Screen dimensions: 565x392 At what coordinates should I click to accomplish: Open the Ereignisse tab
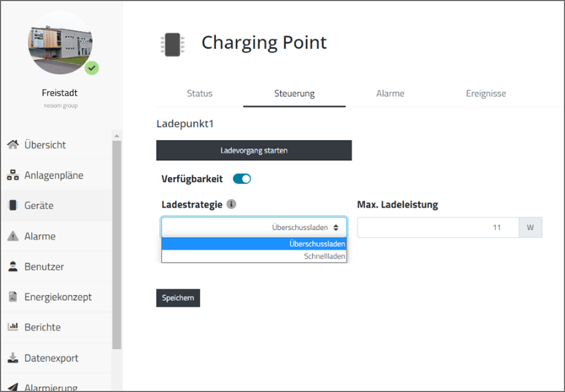[x=486, y=94]
